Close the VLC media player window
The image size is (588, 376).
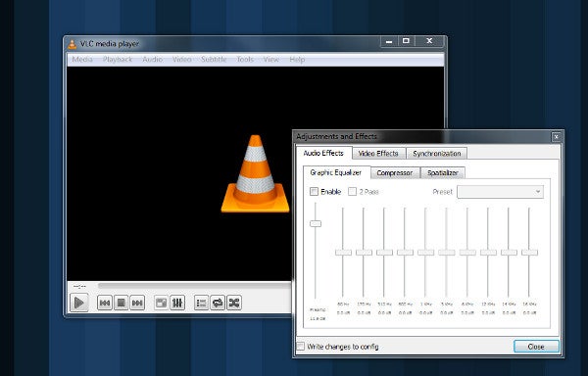[x=430, y=41]
